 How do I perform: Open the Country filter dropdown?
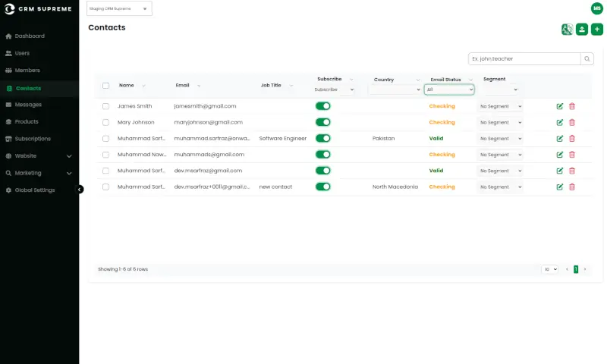coord(395,89)
